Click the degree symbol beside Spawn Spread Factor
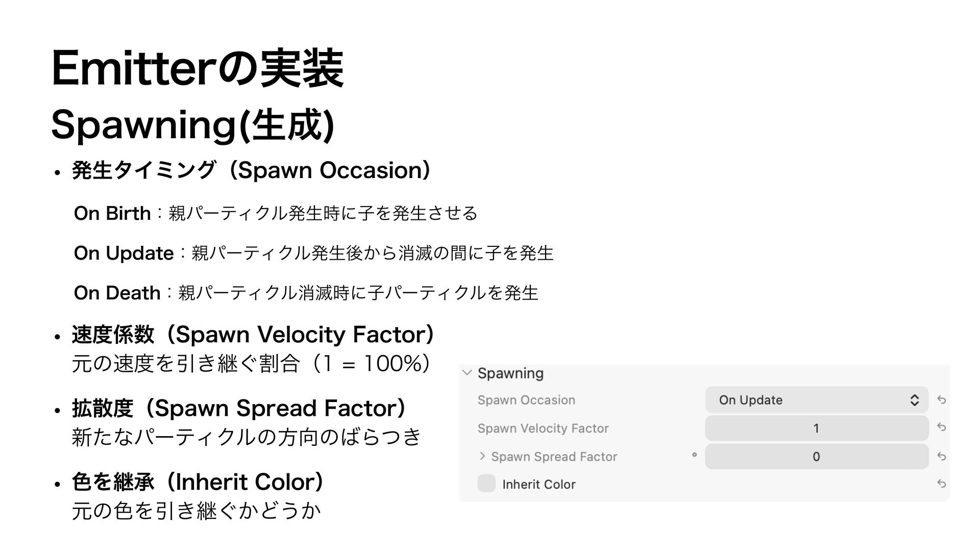The height and width of the screenshot is (551, 980). (x=694, y=455)
